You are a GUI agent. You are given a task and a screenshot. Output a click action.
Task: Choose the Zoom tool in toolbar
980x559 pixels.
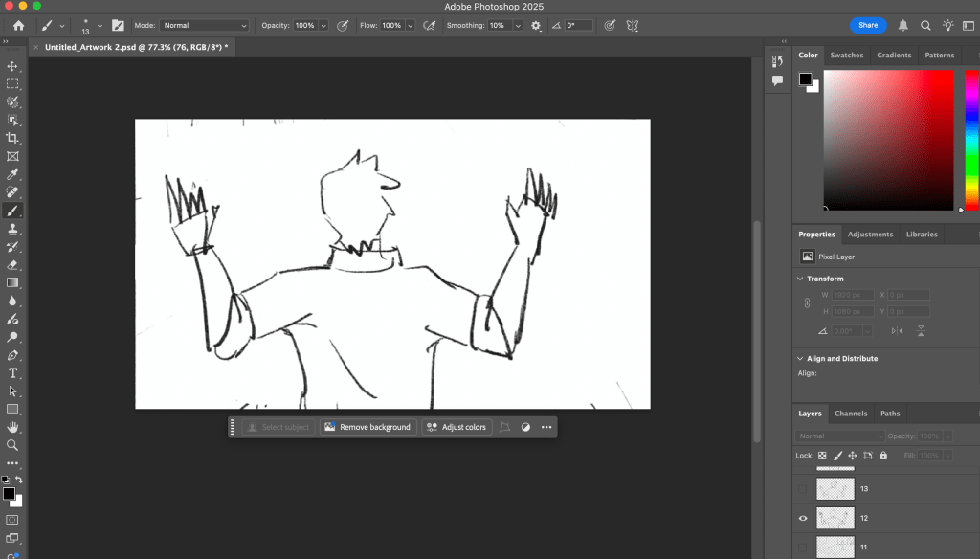(12, 445)
